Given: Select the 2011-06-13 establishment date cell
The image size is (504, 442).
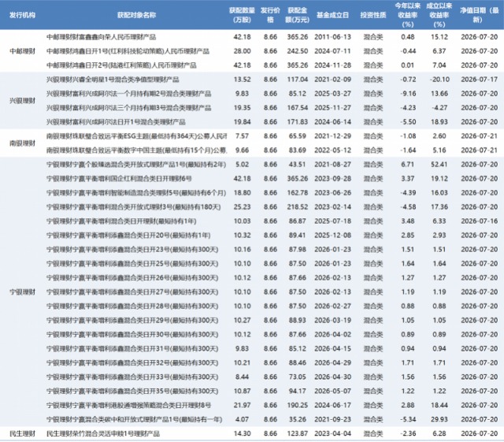Looking at the screenshot, I should (x=332, y=37).
